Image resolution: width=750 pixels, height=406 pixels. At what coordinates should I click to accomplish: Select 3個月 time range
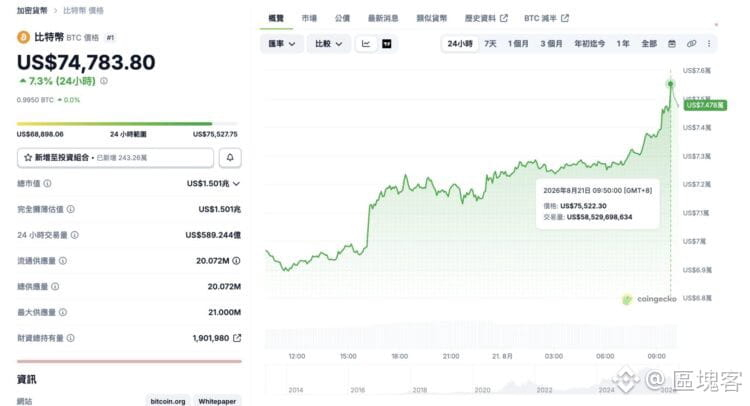click(551, 44)
